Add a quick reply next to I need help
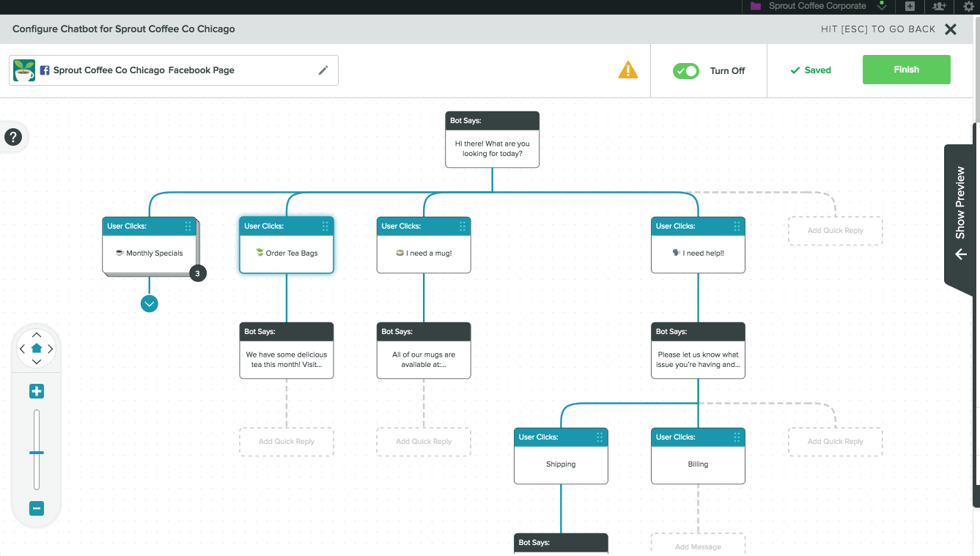The height and width of the screenshot is (556, 980). pyautogui.click(x=835, y=231)
